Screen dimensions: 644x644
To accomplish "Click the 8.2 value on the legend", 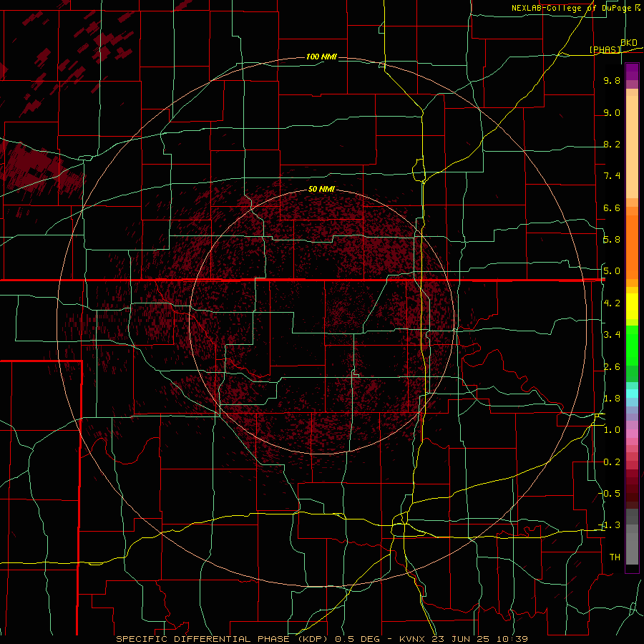I will pyautogui.click(x=612, y=144).
